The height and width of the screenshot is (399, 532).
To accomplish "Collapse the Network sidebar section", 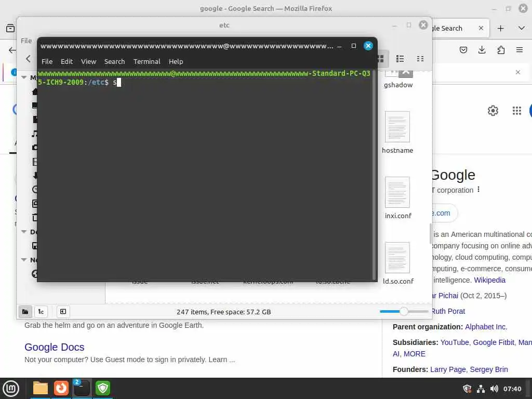I will pyautogui.click(x=24, y=260).
